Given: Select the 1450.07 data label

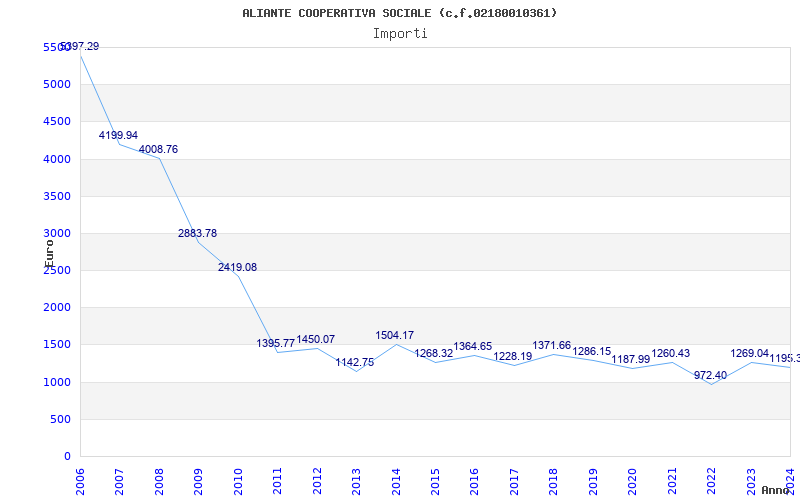Looking at the screenshot, I should 315,339.
